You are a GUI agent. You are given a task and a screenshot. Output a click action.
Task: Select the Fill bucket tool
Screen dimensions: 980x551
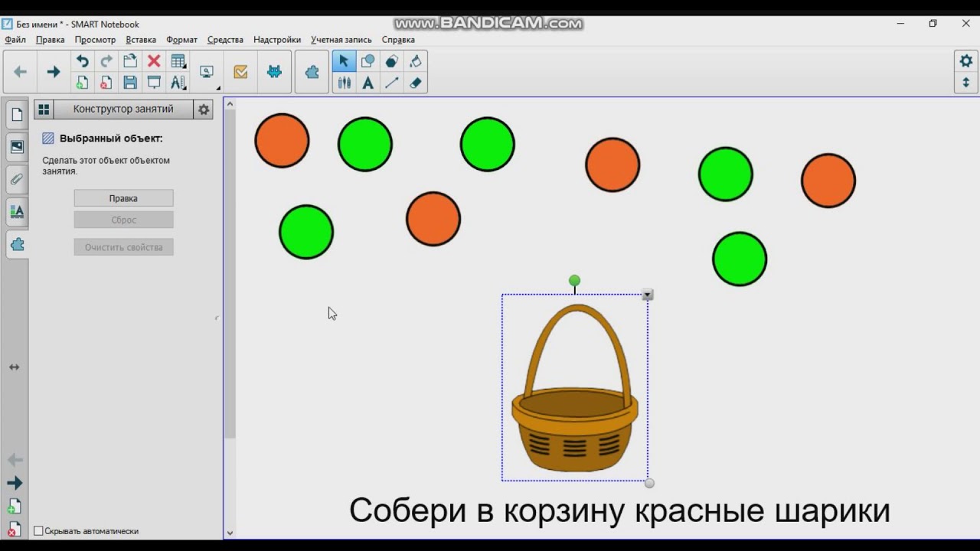[x=415, y=61]
